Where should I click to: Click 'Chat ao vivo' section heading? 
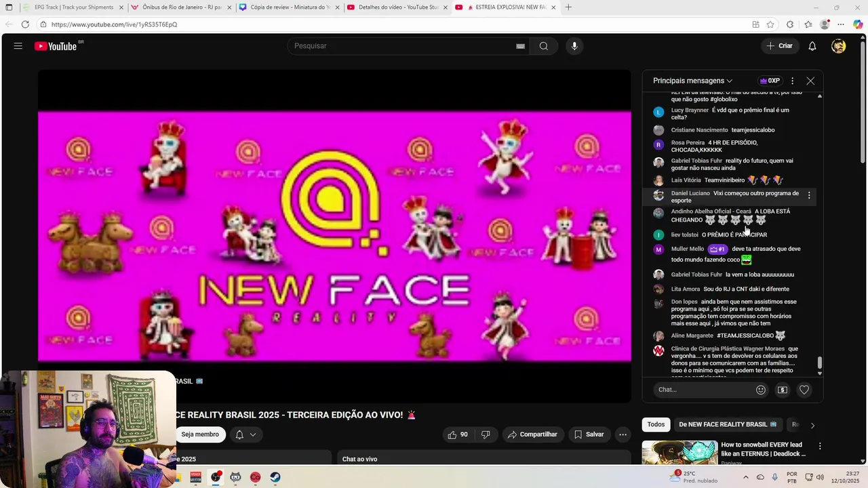[359, 459]
